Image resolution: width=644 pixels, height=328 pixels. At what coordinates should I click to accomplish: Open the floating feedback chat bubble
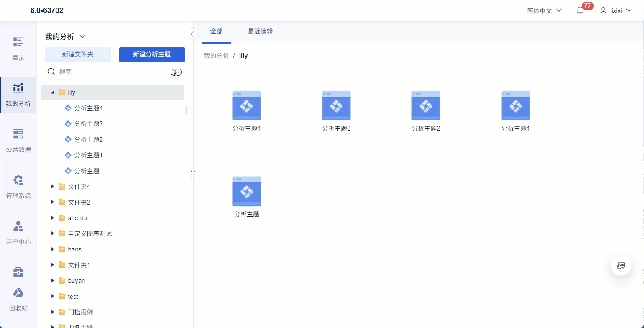pyautogui.click(x=621, y=265)
